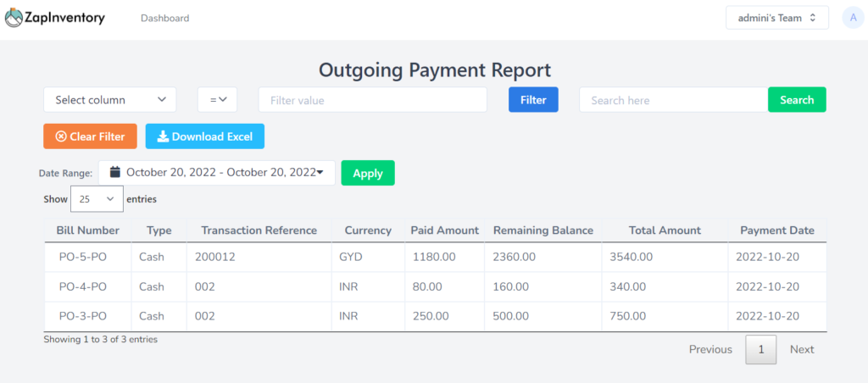Click the green Search button
This screenshot has width=868, height=383.
click(797, 100)
